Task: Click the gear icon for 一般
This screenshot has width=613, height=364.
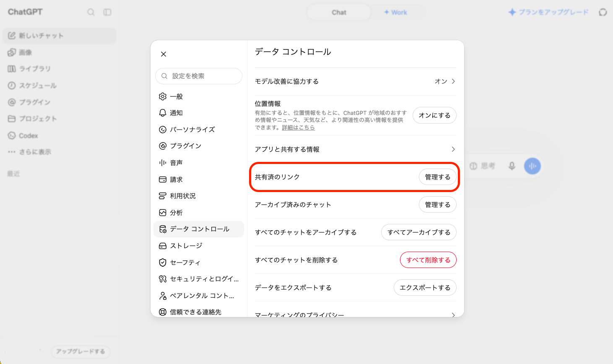Action: coord(163,96)
